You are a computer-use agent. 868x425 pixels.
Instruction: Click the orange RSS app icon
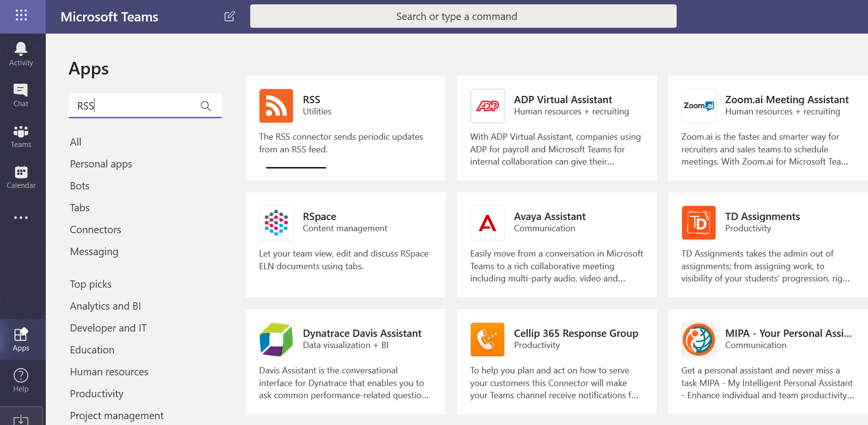tap(276, 106)
